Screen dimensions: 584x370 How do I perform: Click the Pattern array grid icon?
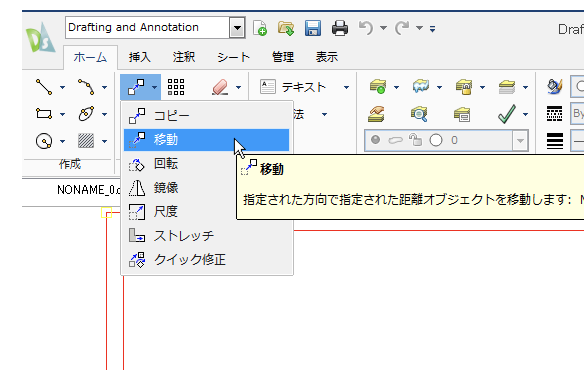click(176, 87)
